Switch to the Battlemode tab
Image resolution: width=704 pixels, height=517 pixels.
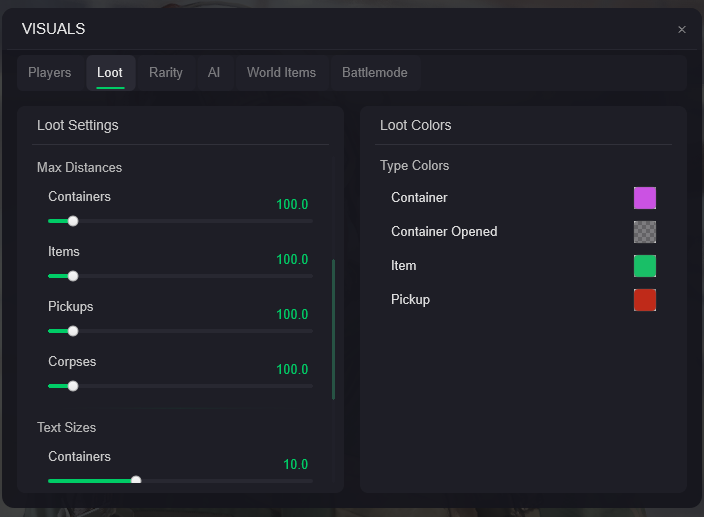[374, 73]
